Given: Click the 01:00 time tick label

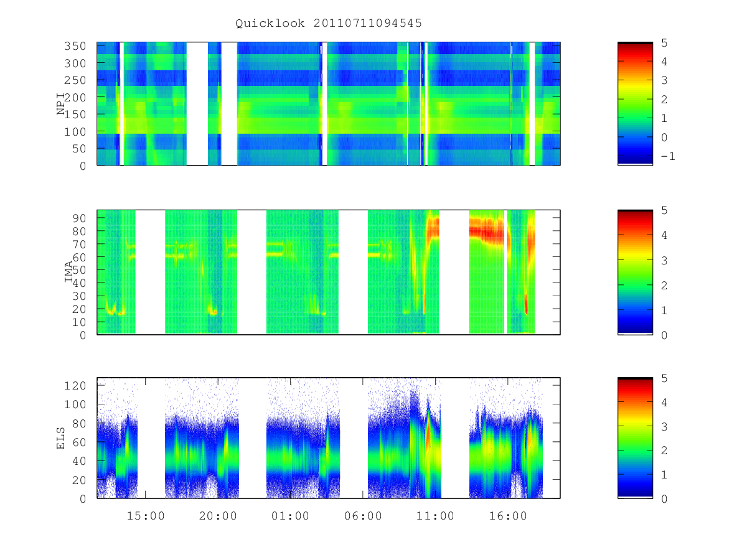Looking at the screenshot, I should click(x=290, y=516).
